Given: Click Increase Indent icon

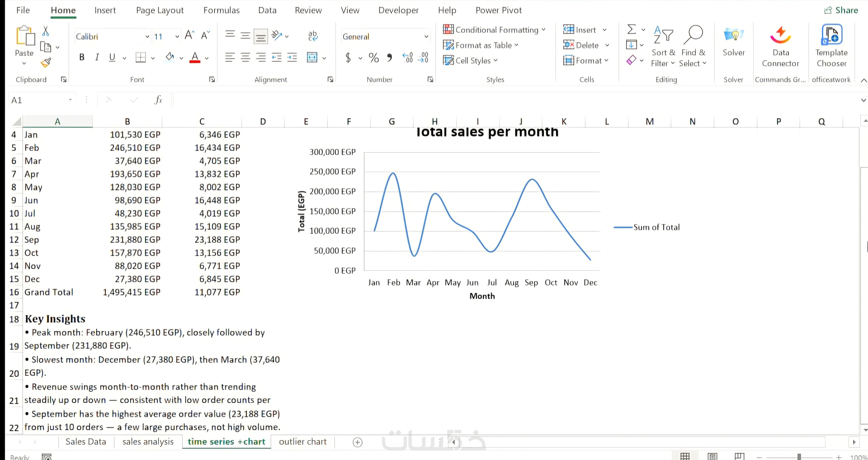Looking at the screenshot, I should click(292, 57).
